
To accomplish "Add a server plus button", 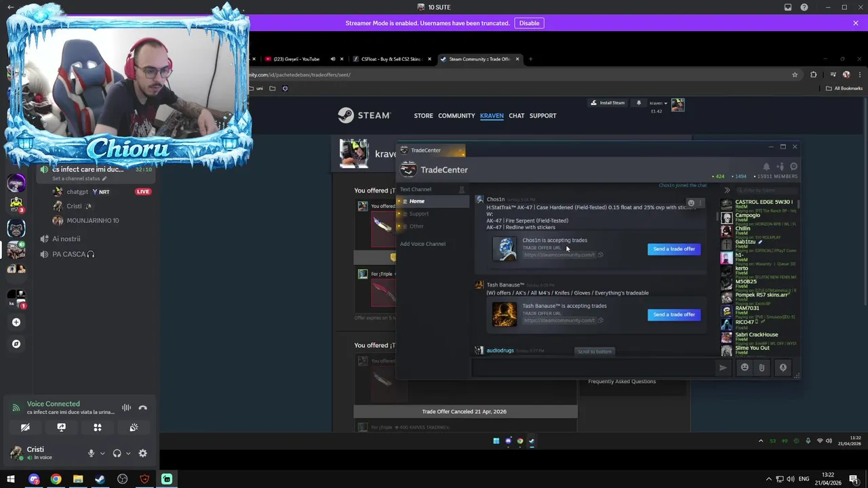I will click(16, 322).
